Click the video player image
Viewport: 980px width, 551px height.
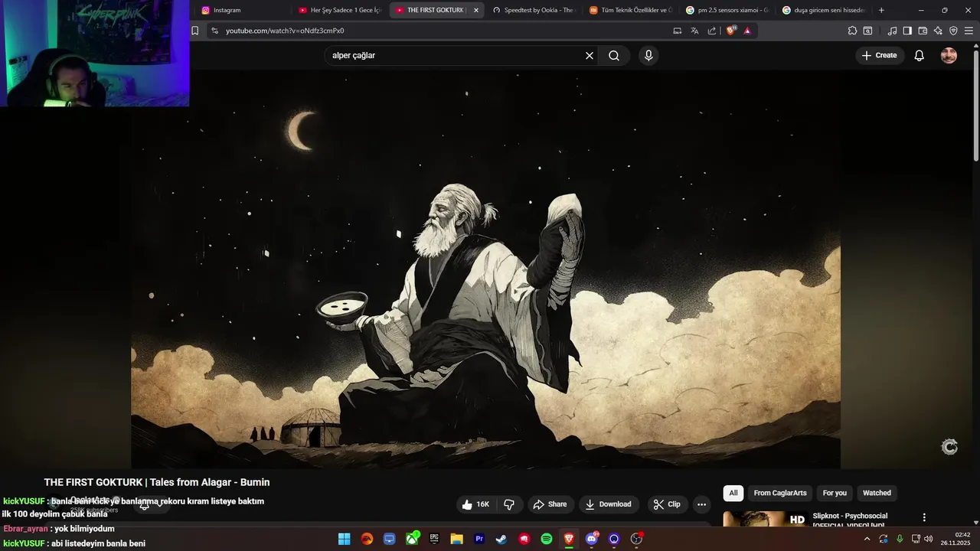point(485,269)
